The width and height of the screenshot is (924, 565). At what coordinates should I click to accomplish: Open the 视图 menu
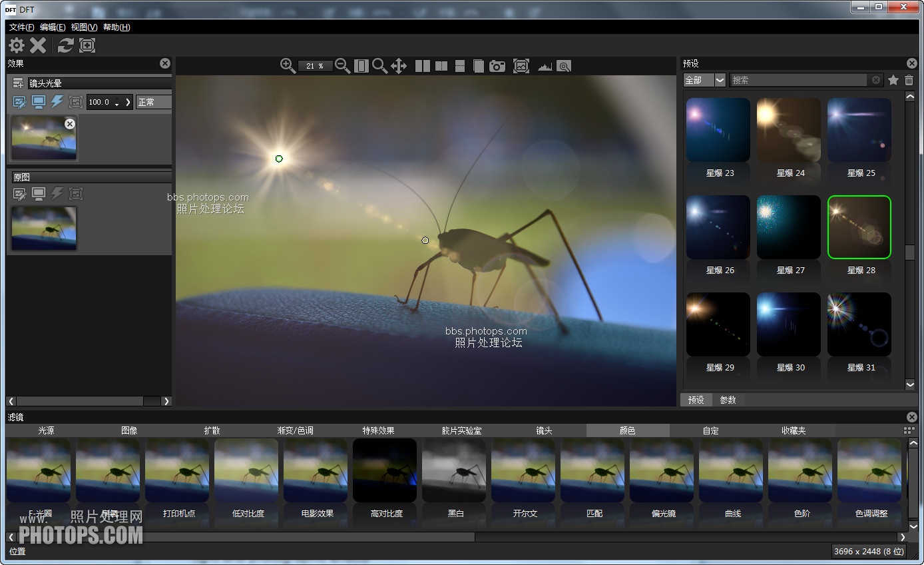pyautogui.click(x=84, y=27)
